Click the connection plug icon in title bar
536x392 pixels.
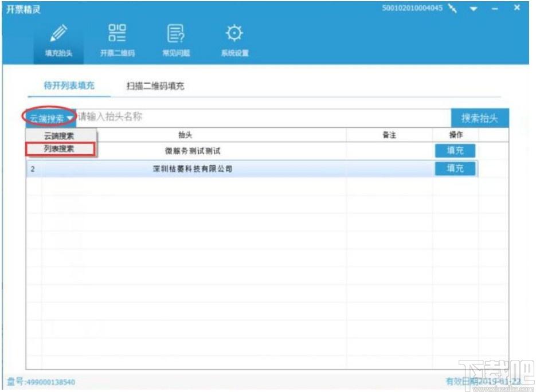point(452,9)
